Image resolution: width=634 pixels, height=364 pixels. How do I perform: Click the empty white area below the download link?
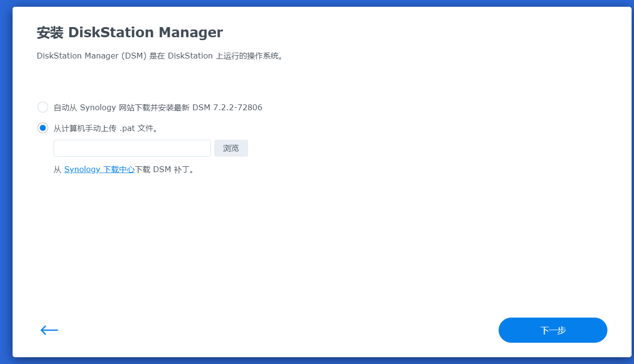(290, 242)
